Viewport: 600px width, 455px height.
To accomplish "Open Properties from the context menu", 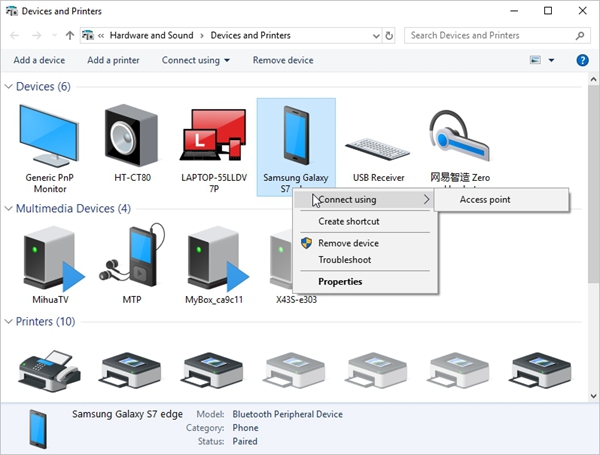I will (x=365, y=281).
